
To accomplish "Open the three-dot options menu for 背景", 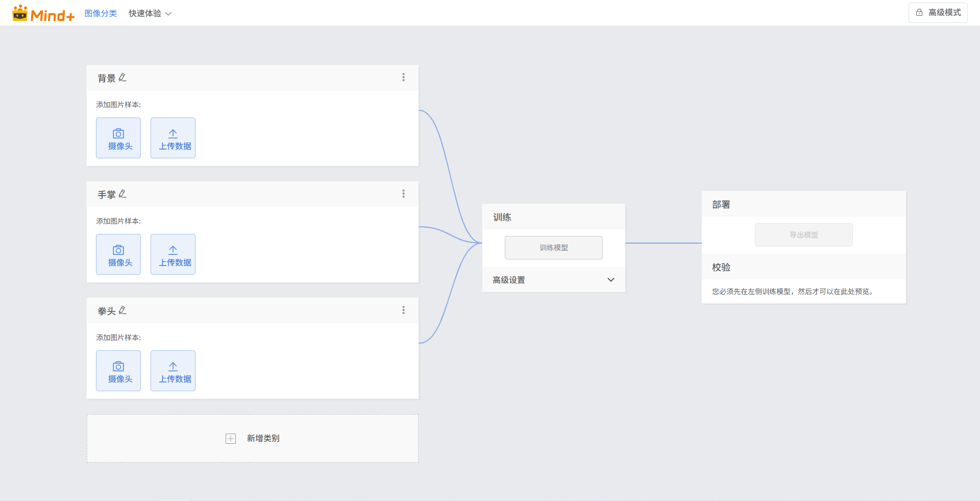I will (x=403, y=78).
